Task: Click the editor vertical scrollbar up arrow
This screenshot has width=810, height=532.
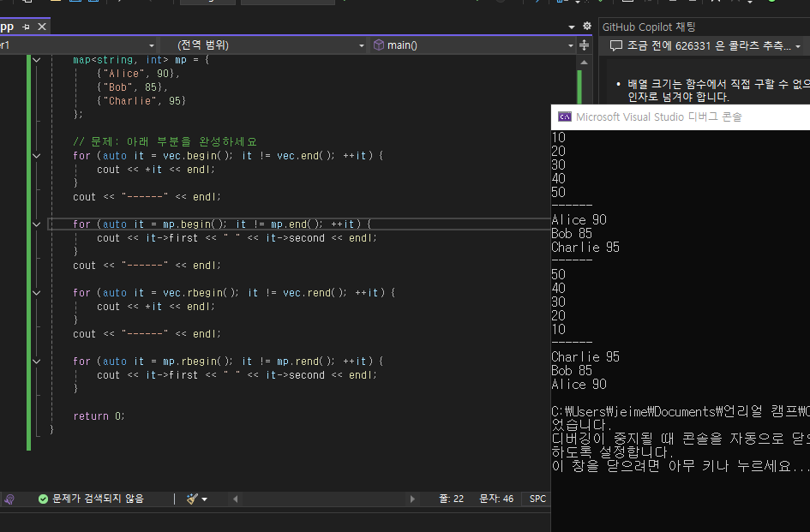Action: 585,62
